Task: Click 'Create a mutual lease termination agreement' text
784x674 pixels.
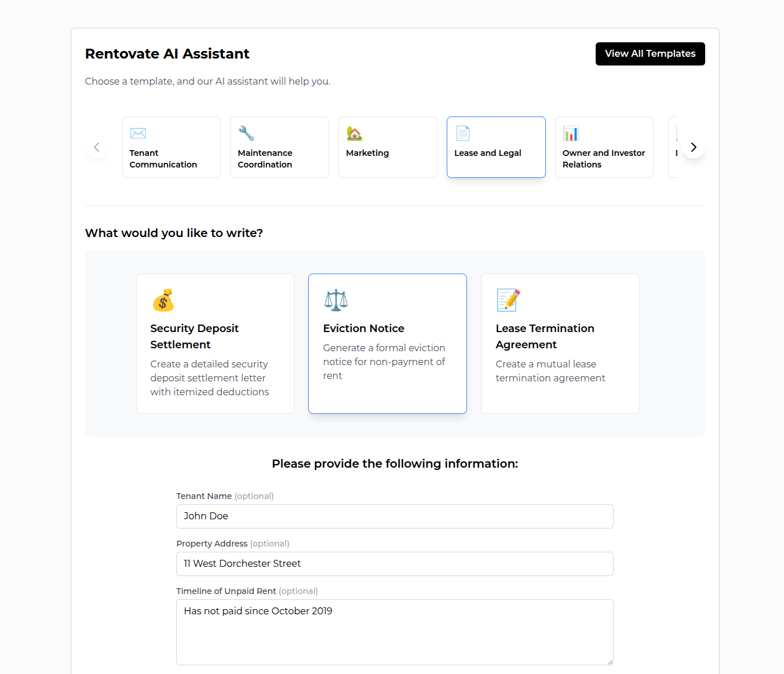Action: (x=550, y=371)
